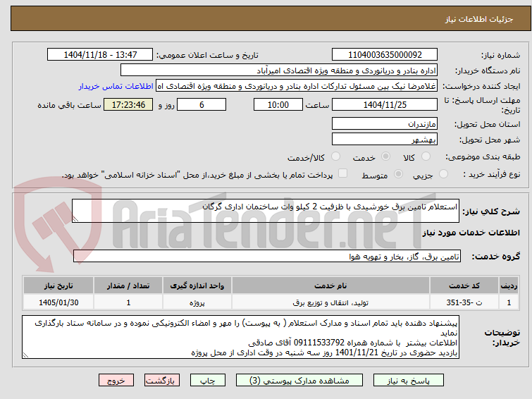Click the تاریخ نیاز column header
532x399 pixels.
(58, 286)
